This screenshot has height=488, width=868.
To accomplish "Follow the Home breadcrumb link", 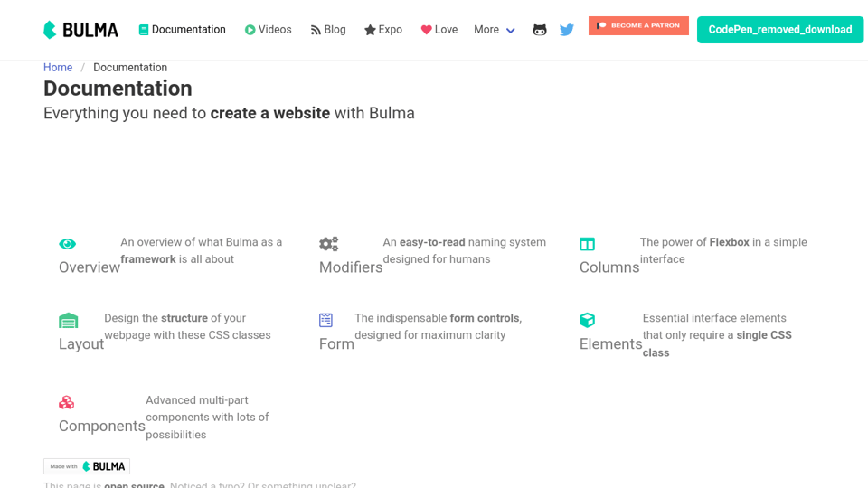I will (x=58, y=68).
